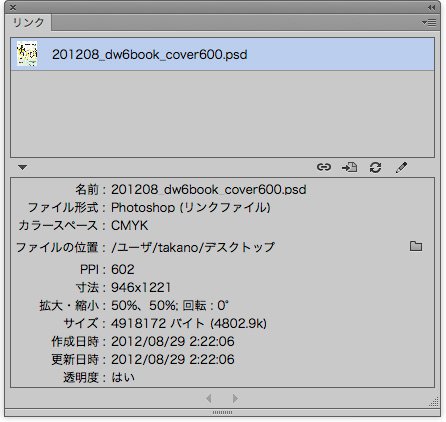This screenshot has width=446, height=422.
Task: Click the Relink chain icon
Action: point(324,167)
